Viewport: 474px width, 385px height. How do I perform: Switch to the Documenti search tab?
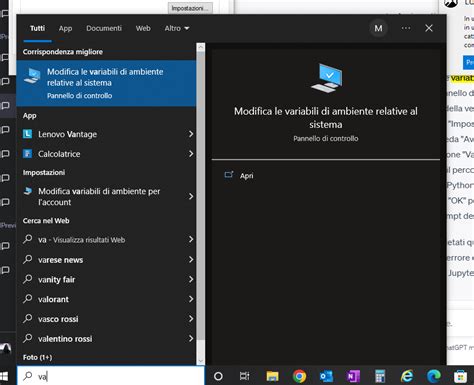click(x=104, y=28)
